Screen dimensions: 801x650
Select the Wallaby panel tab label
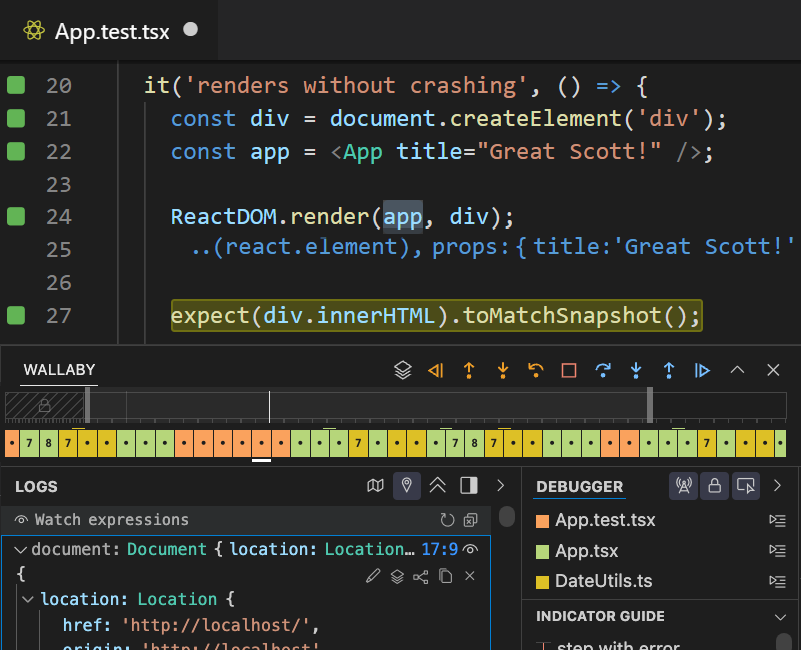click(58, 371)
